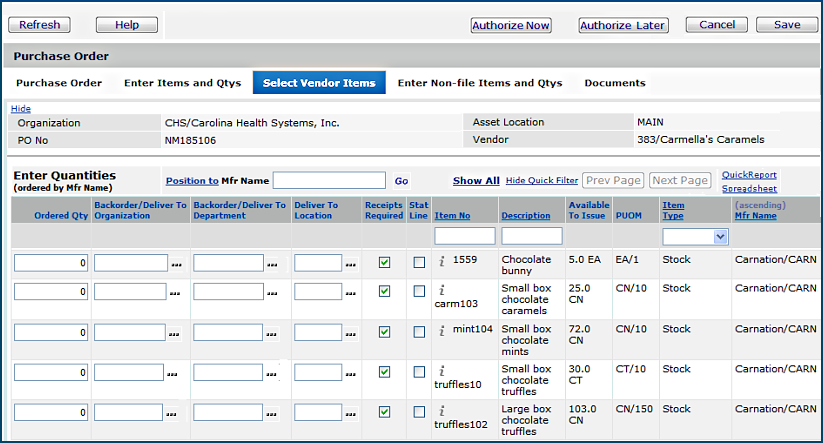Toggle Receipts Required for truffles10 row
Viewport: 823px width, 443px height.
[x=385, y=372]
